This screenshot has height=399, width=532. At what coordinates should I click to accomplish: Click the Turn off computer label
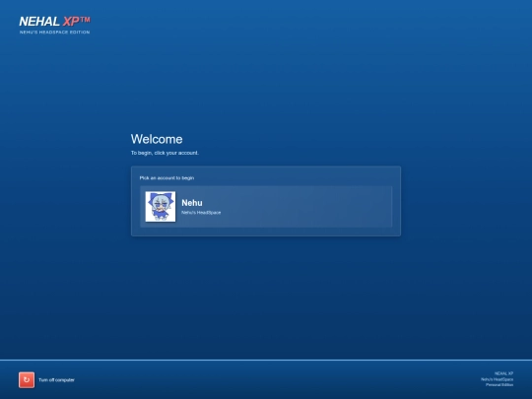tap(56, 380)
